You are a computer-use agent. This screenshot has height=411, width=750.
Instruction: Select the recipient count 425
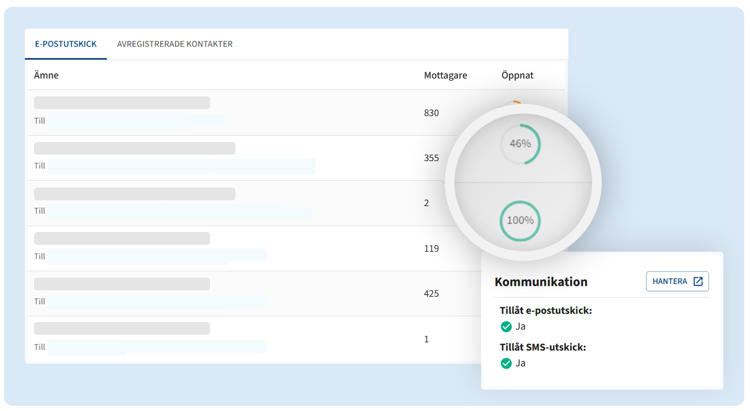(431, 293)
